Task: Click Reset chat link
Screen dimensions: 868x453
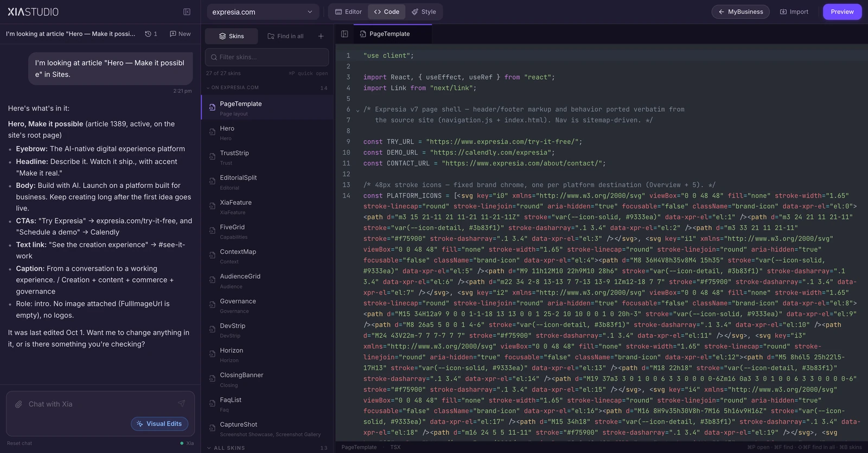Action: coord(20,443)
